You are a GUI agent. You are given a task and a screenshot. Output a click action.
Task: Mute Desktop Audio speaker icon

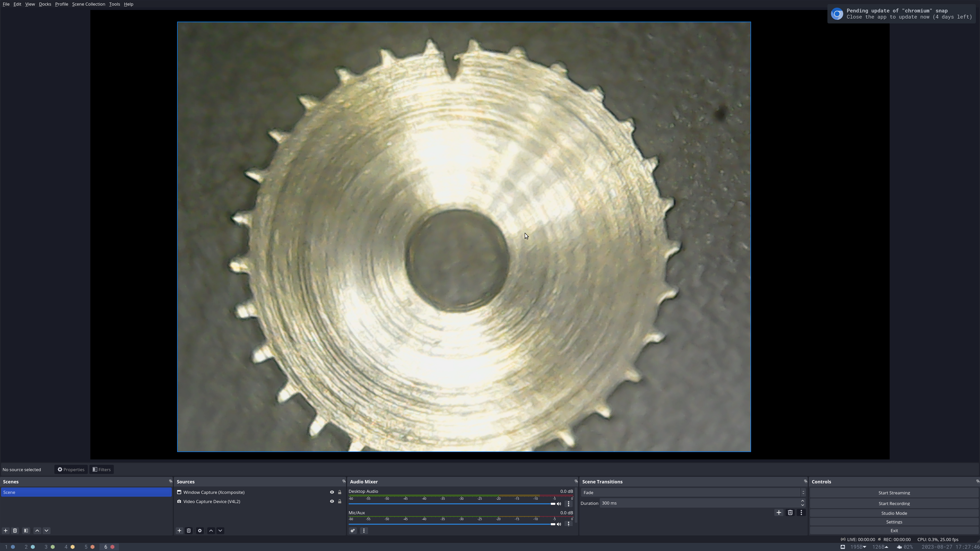point(559,504)
